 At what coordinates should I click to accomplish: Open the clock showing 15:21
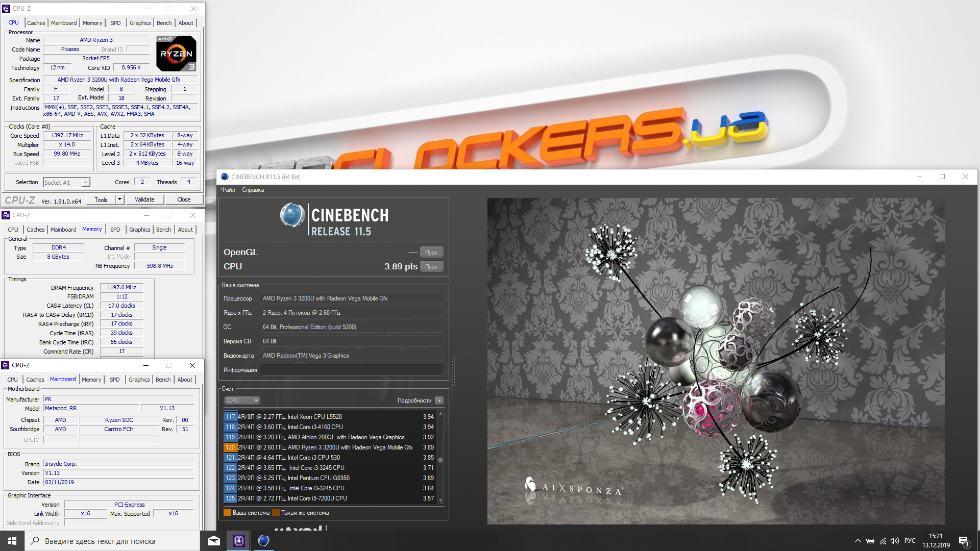tap(936, 536)
